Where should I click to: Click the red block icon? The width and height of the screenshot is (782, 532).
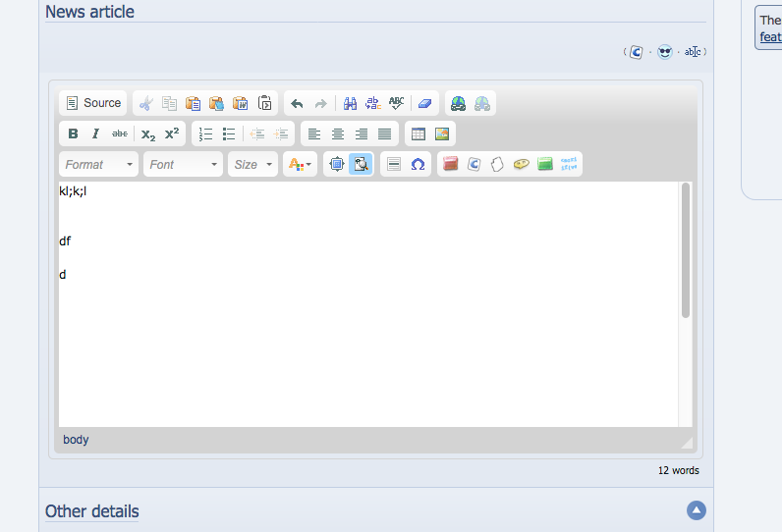pos(450,164)
